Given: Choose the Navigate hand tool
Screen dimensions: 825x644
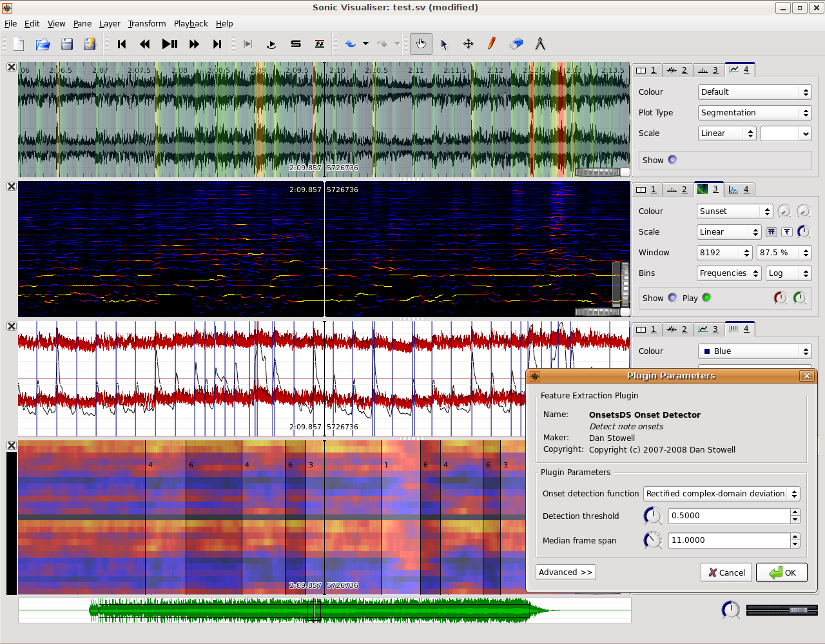Looking at the screenshot, I should pyautogui.click(x=421, y=44).
